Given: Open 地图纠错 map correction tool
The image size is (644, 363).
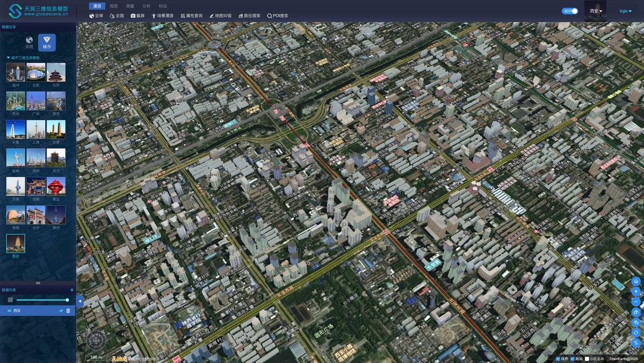Looking at the screenshot, I should [220, 16].
